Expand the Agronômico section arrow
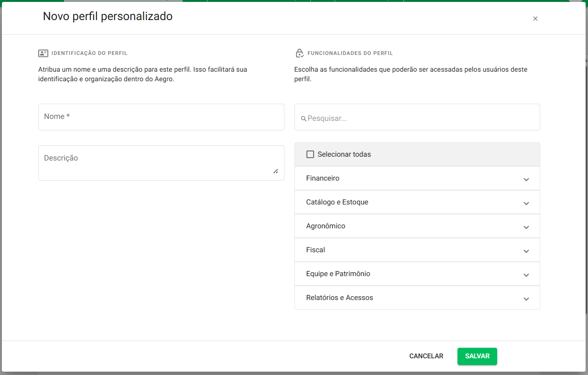588x375 pixels. [526, 227]
